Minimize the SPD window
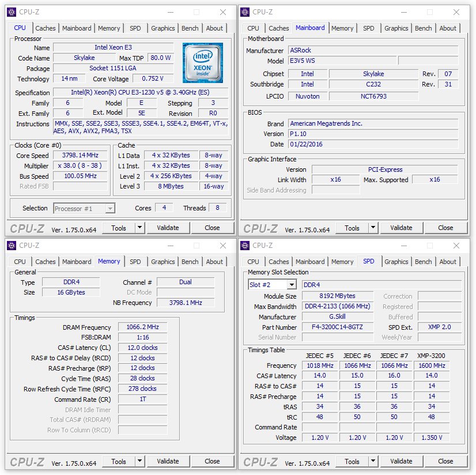The image size is (476, 475). point(404,246)
